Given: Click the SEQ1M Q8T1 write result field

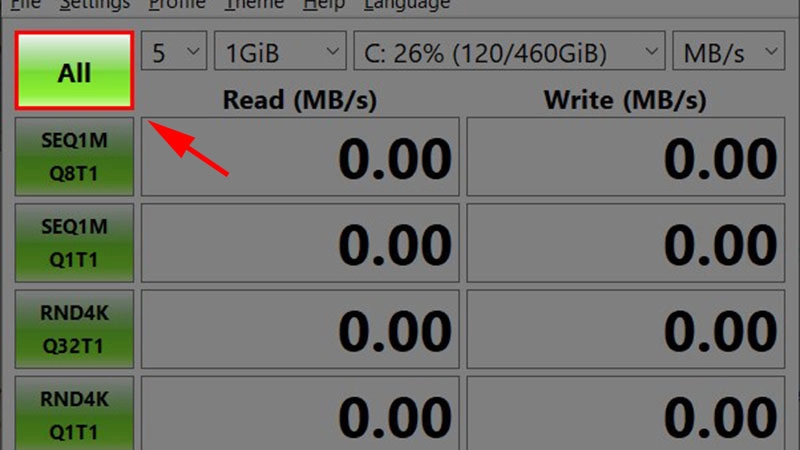Looking at the screenshot, I should [626, 157].
